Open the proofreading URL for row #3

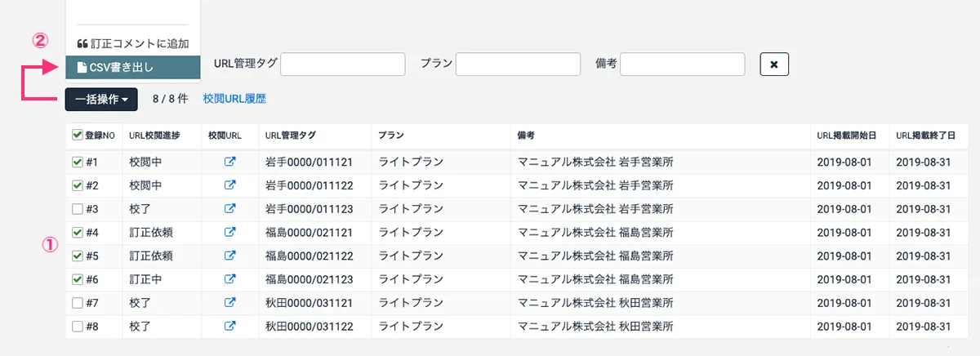229,209
